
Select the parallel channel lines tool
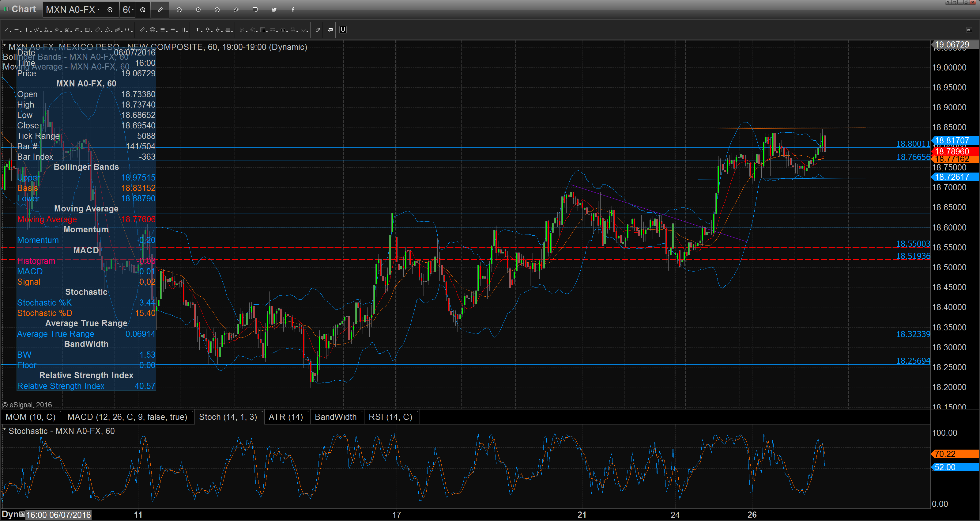pos(142,30)
